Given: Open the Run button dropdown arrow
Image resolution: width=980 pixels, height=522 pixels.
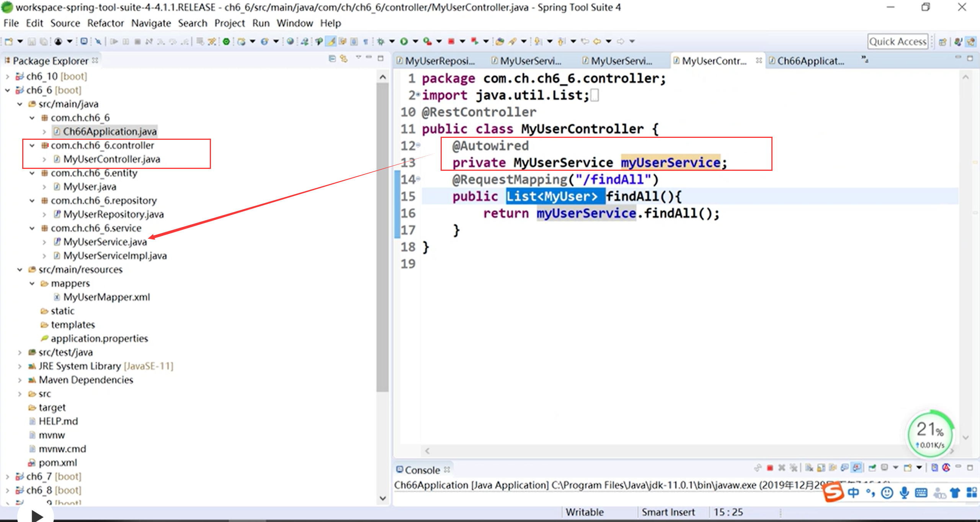Looking at the screenshot, I should click(415, 41).
